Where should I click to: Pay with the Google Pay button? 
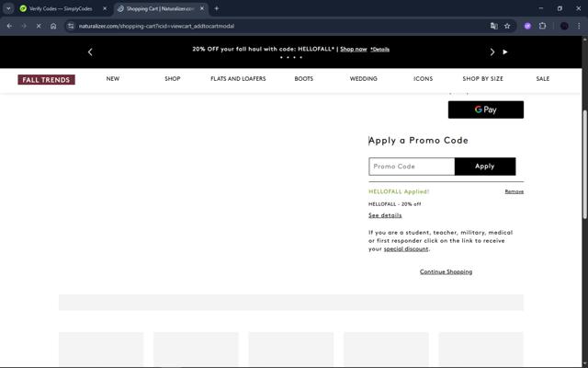[x=486, y=109]
